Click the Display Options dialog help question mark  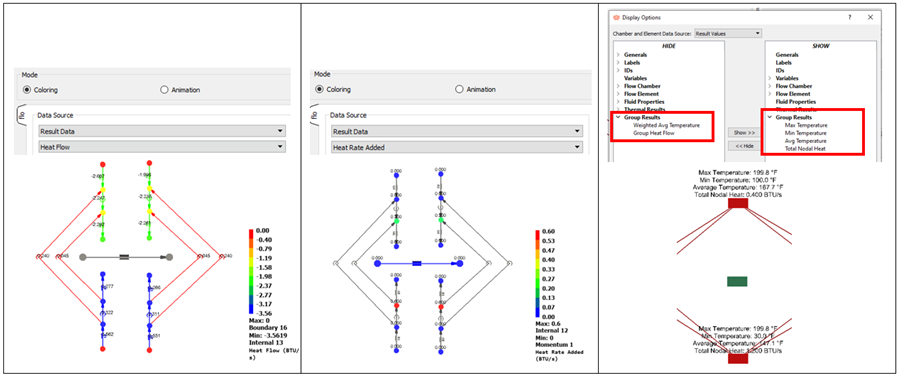(x=850, y=17)
